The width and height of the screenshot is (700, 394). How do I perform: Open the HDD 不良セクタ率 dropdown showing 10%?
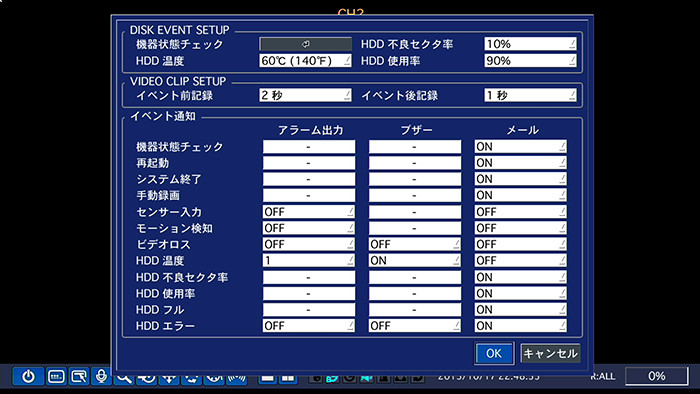point(530,44)
